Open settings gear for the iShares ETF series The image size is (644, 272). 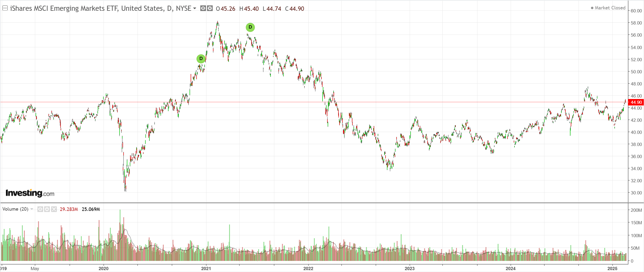click(210, 8)
